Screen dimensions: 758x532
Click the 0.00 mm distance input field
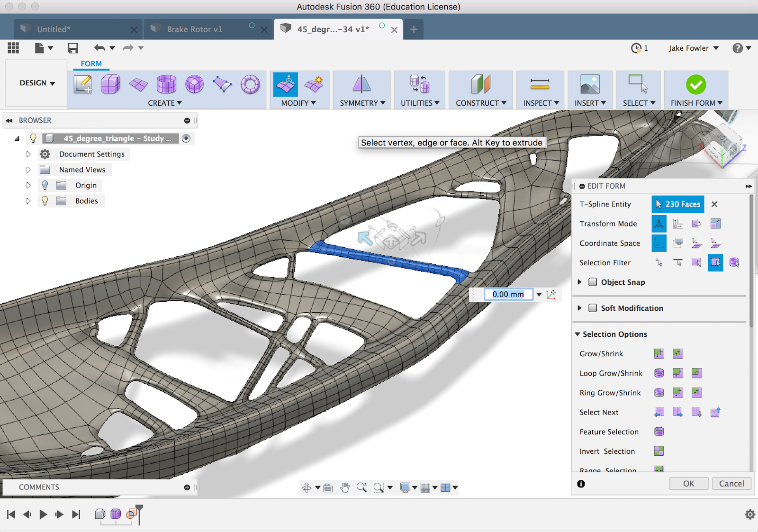tap(508, 294)
